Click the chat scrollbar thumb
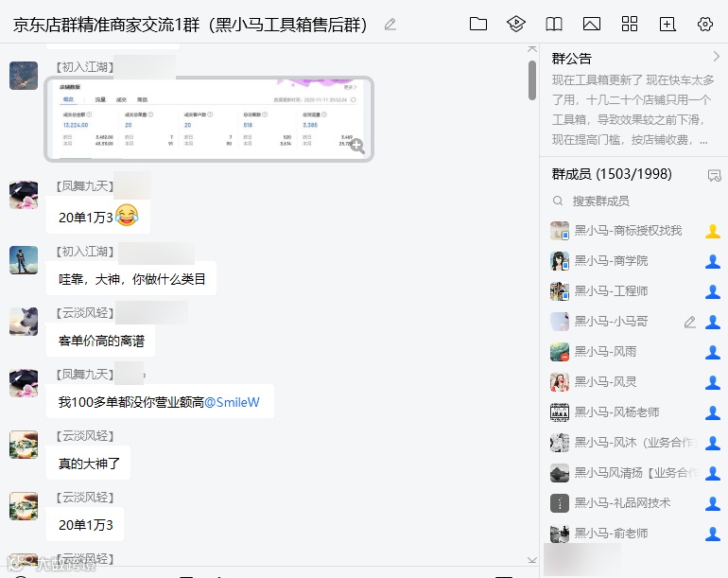This screenshot has height=578, width=728. [x=532, y=79]
